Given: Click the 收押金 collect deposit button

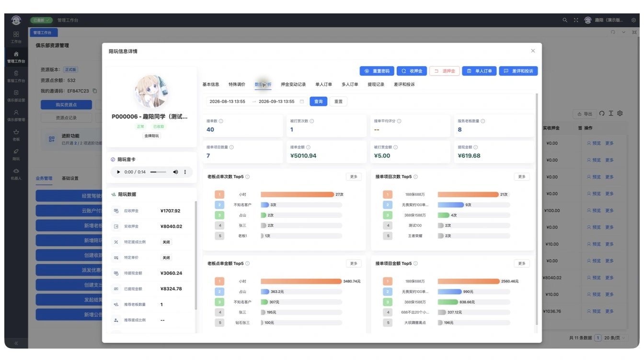Looking at the screenshot, I should point(412,71).
